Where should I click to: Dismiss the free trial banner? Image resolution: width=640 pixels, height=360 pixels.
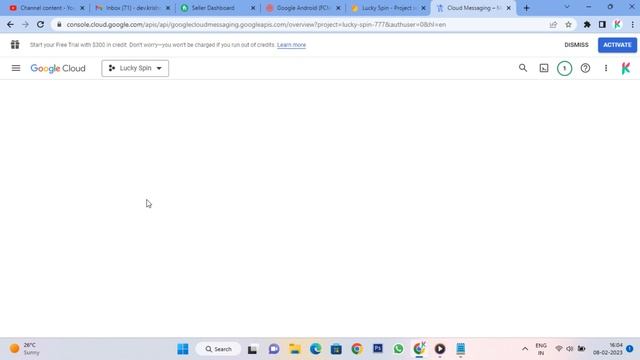576,45
